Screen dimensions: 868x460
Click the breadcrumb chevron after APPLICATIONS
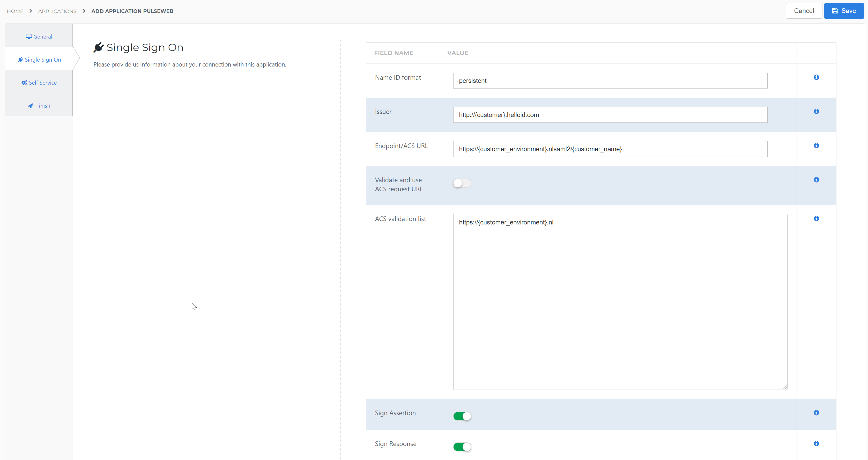point(84,11)
